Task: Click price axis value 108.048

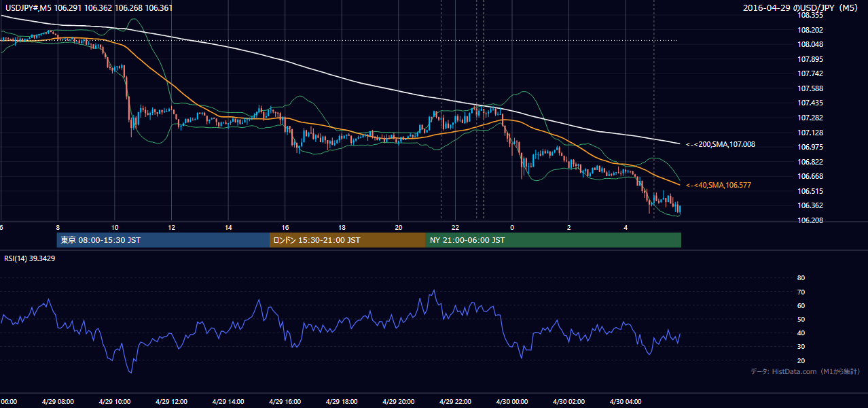Action: pyautogui.click(x=810, y=44)
